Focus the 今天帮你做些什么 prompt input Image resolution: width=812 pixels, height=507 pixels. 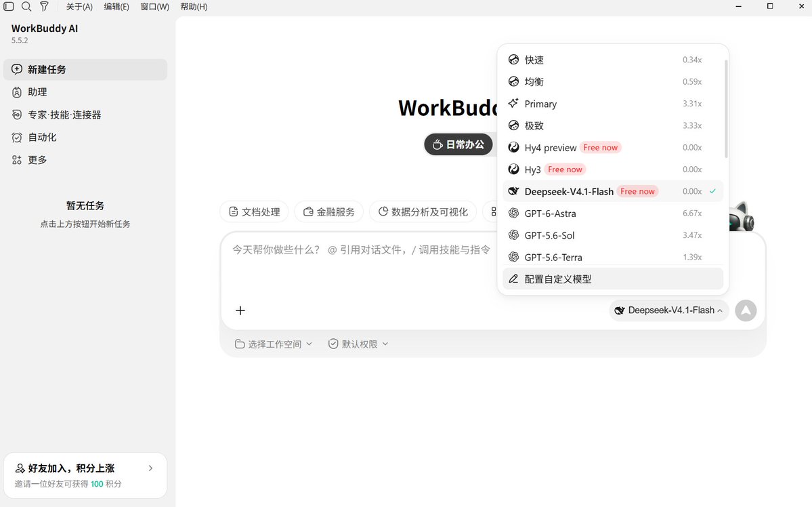(x=362, y=250)
